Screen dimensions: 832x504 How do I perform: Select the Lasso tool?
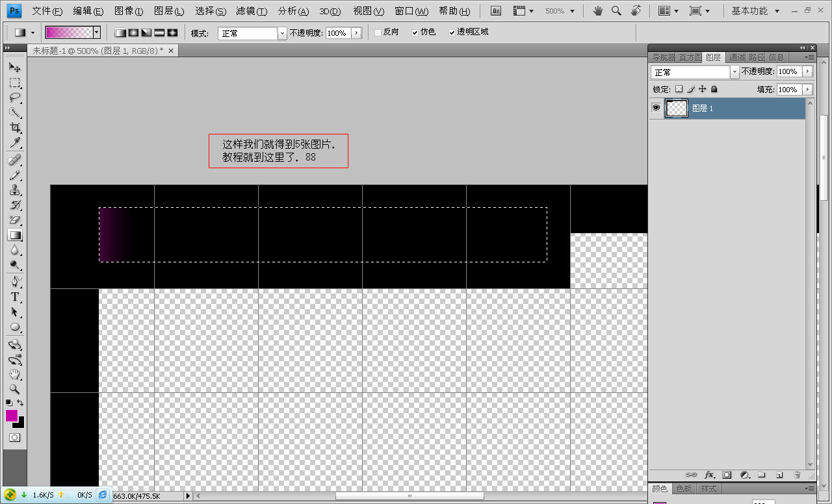(x=15, y=98)
